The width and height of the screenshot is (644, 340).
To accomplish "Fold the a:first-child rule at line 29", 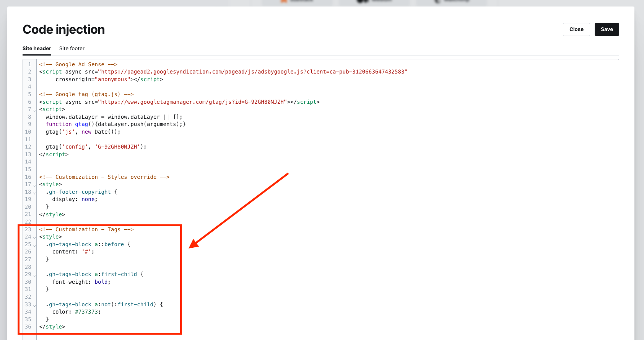I will pos(34,275).
